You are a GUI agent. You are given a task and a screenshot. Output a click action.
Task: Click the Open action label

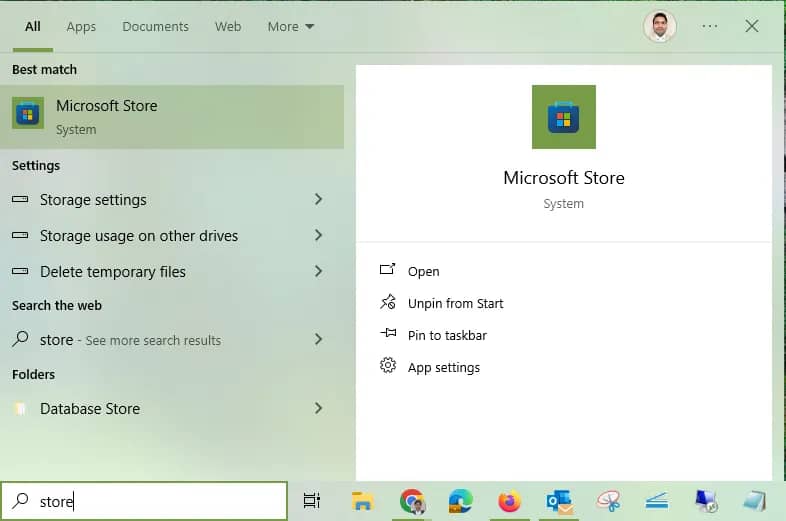click(x=424, y=271)
